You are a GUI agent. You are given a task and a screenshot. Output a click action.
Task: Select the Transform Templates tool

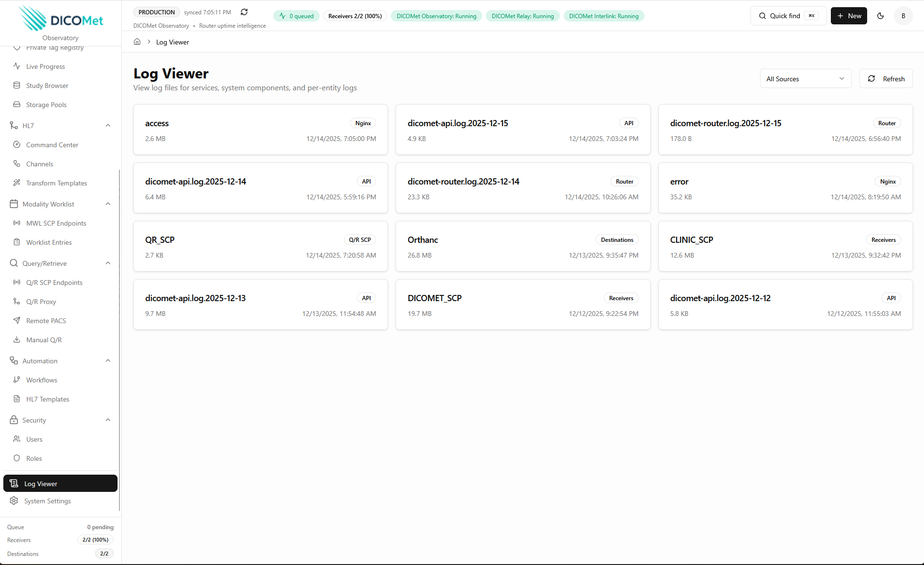point(56,183)
